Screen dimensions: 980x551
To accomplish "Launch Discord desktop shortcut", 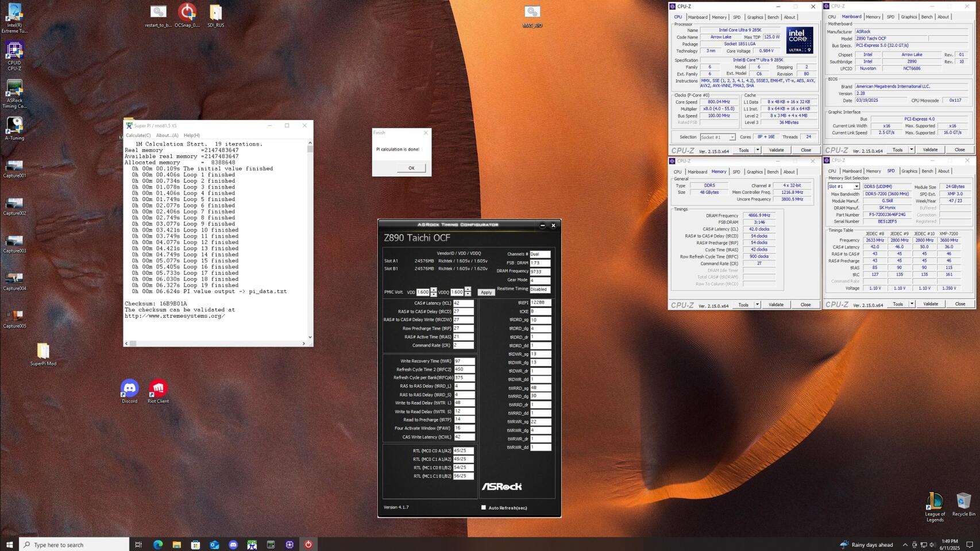I will tap(130, 391).
